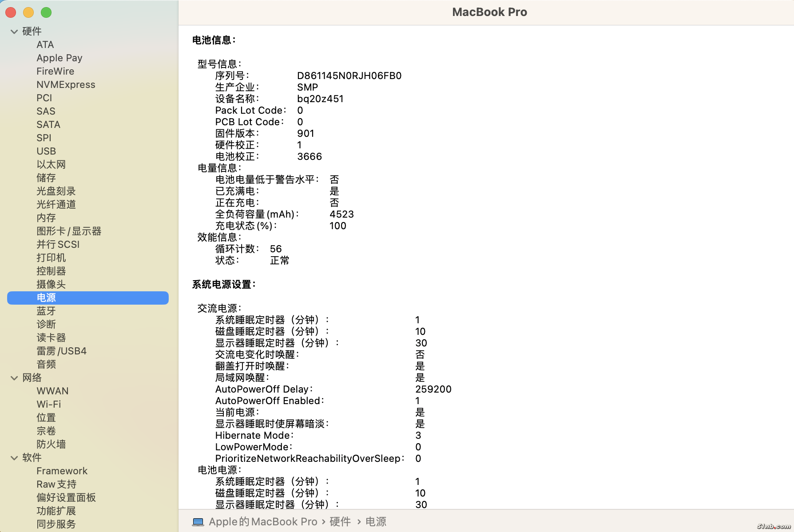Image resolution: width=794 pixels, height=532 pixels.
Task: Open the USB hardware entry
Action: [x=46, y=151]
